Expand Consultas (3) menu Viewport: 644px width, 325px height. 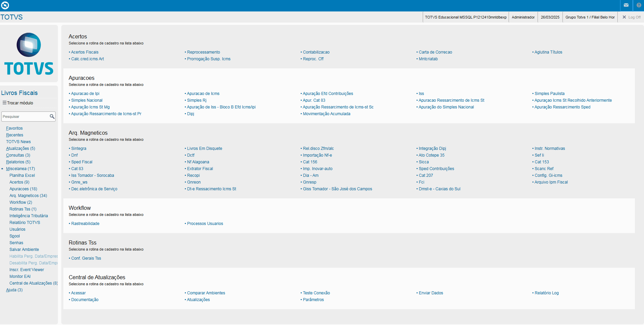point(18,155)
